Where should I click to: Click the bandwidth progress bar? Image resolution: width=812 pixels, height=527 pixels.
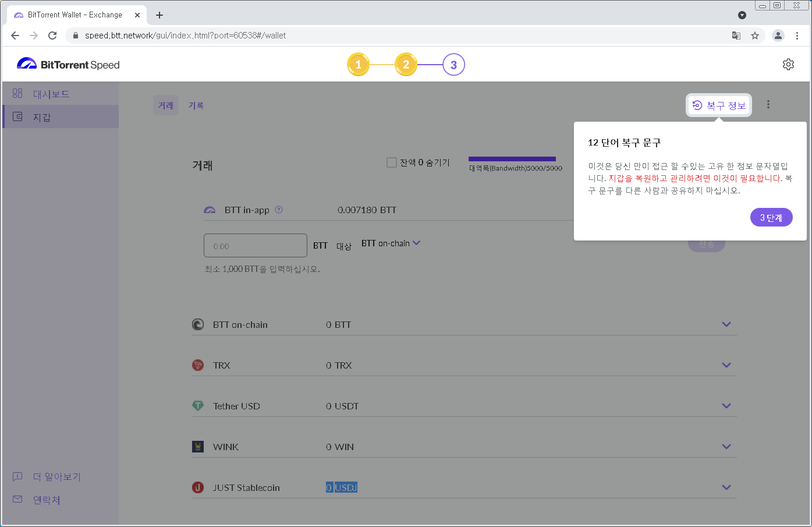click(512, 159)
